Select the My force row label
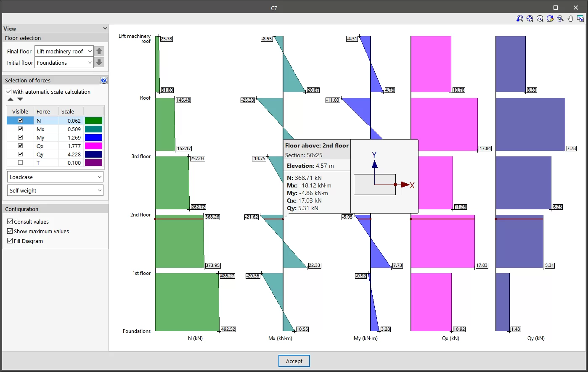588x372 pixels. pyautogui.click(x=40, y=137)
